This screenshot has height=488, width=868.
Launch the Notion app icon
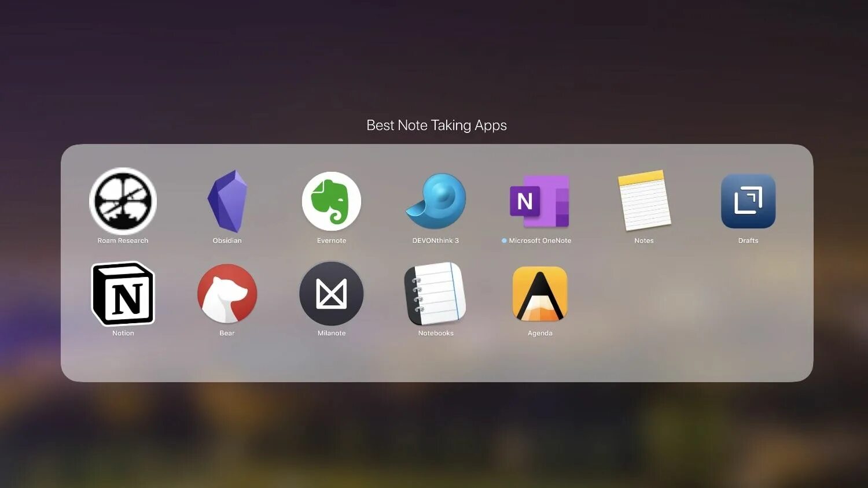[123, 294]
